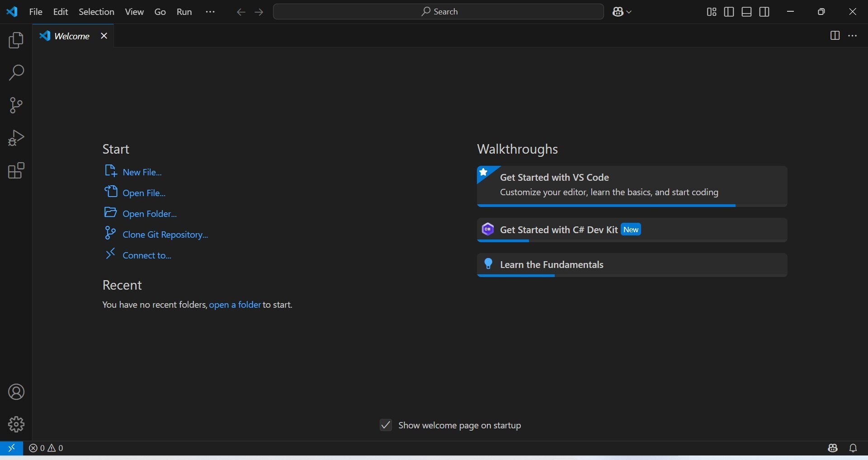Split the editor right
The height and width of the screenshot is (460, 868).
tap(835, 36)
